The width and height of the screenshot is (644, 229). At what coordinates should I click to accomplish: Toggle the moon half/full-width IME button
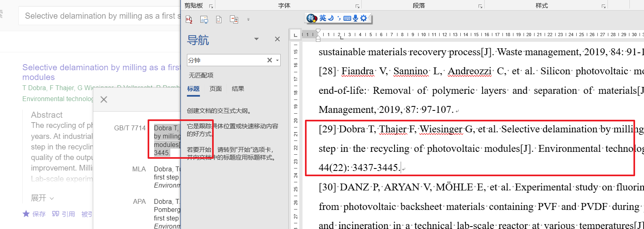click(331, 18)
